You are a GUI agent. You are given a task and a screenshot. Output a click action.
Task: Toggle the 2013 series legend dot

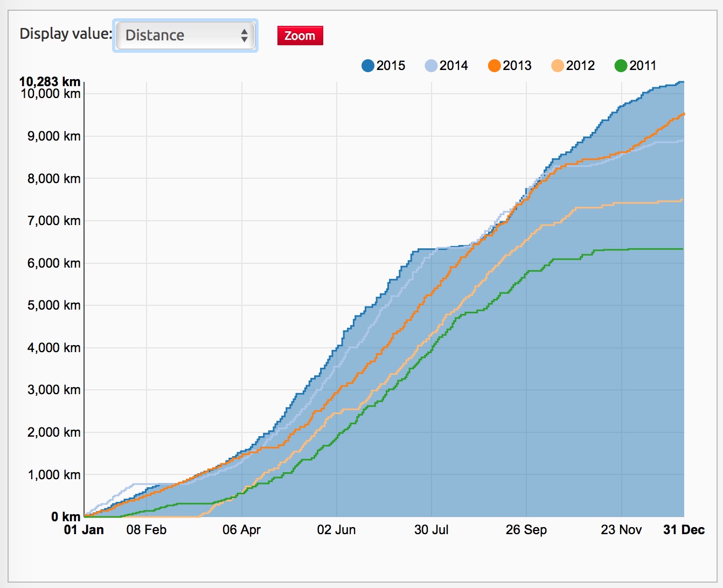click(x=494, y=66)
